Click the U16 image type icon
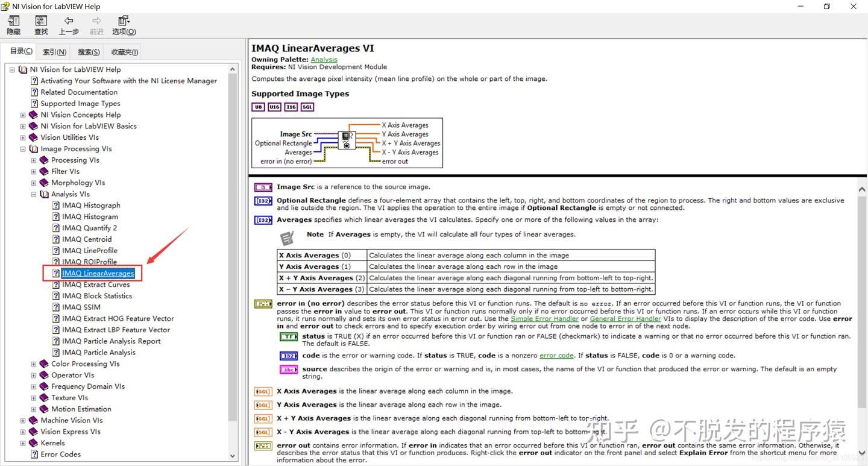 [x=274, y=107]
